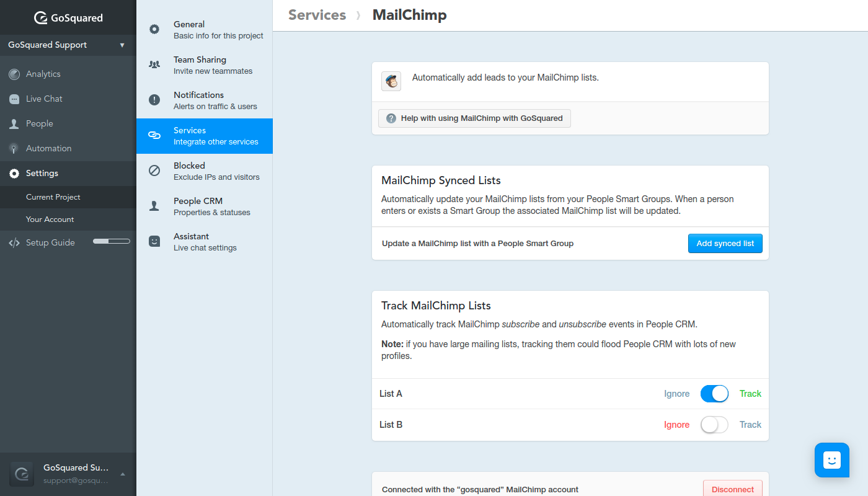Click the Blocked circle-slash icon
This screenshot has width=868, height=496.
pos(154,170)
